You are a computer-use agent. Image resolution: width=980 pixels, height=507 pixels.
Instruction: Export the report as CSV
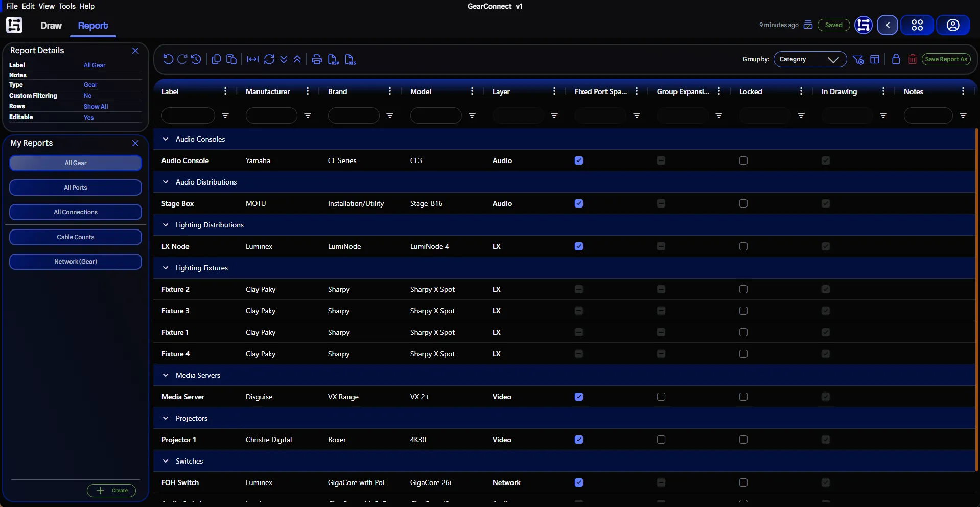[x=333, y=59]
